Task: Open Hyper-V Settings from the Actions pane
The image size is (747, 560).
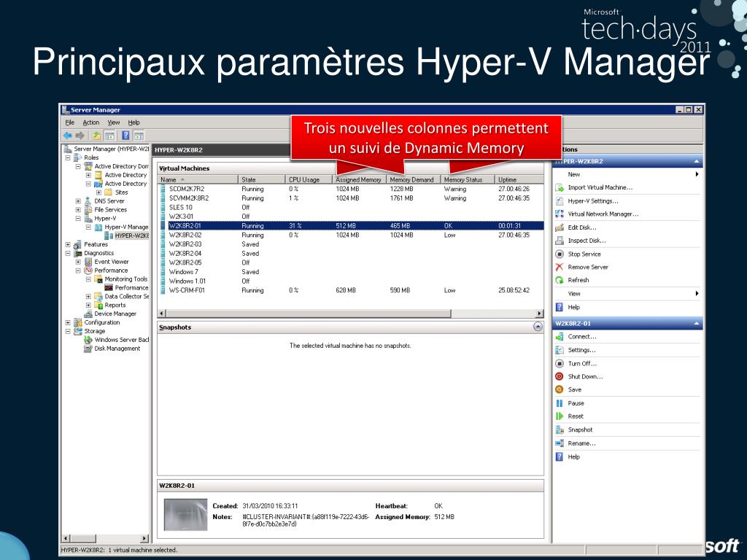Action: pyautogui.click(x=592, y=201)
